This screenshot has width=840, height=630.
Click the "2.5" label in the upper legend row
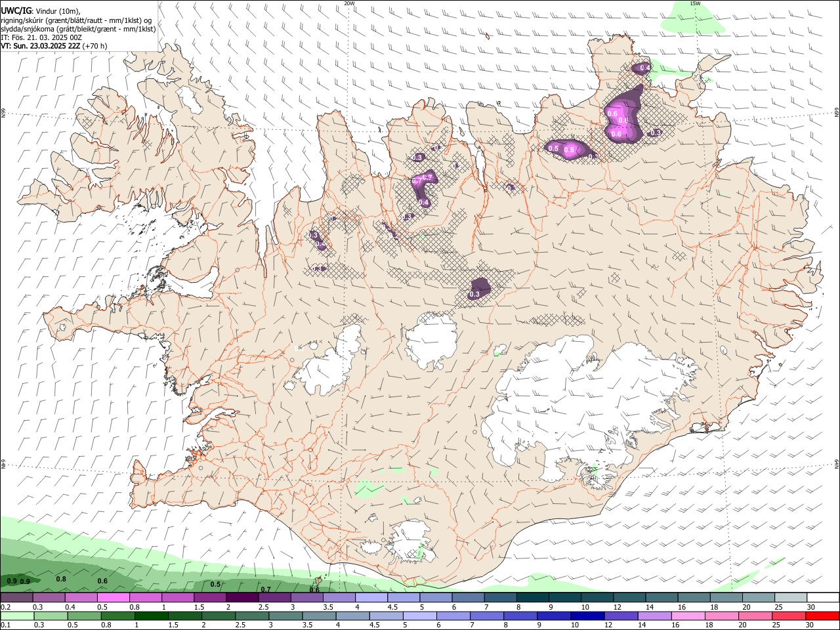263,607
